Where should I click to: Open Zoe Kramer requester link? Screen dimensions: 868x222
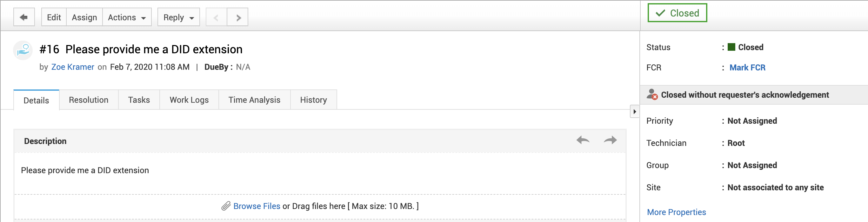[72, 67]
